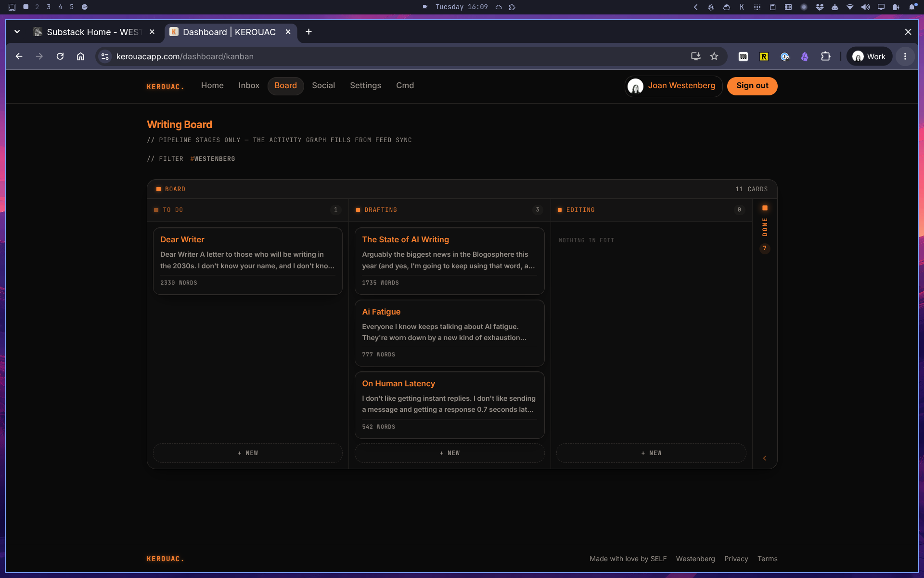Screen dimensions: 924x578
Task: Add a new card in the Editing column
Action: tap(651, 453)
